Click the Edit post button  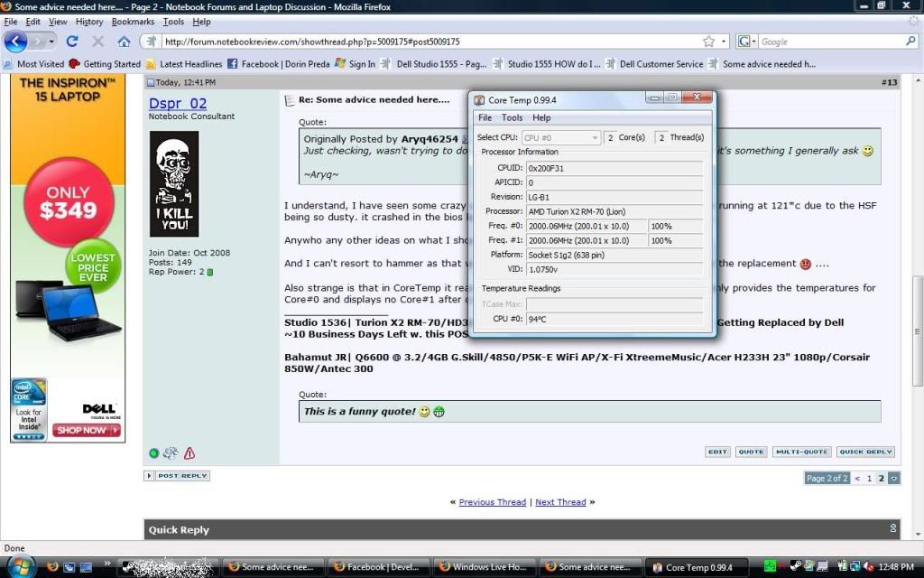click(x=717, y=452)
